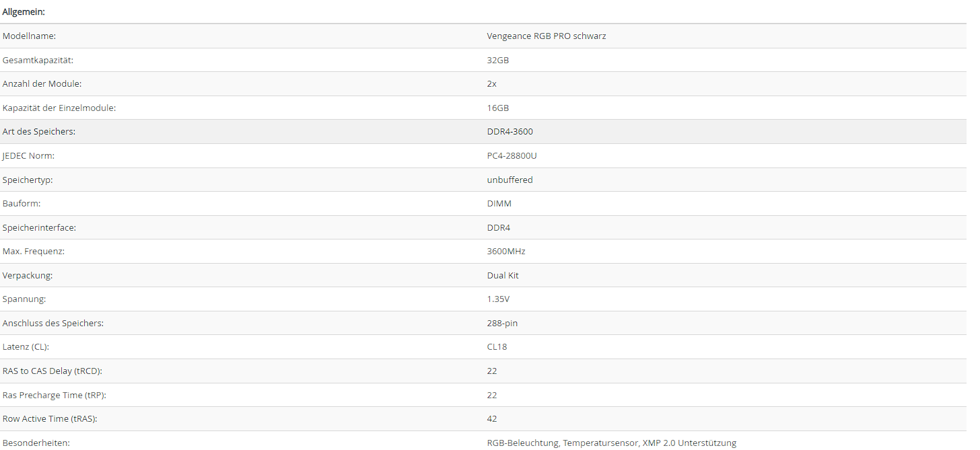Click the Allgemein section heading

tap(24, 11)
